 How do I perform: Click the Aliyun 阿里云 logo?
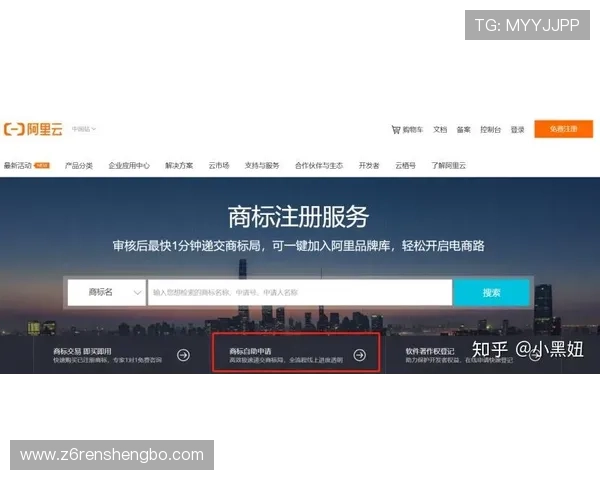[33, 129]
